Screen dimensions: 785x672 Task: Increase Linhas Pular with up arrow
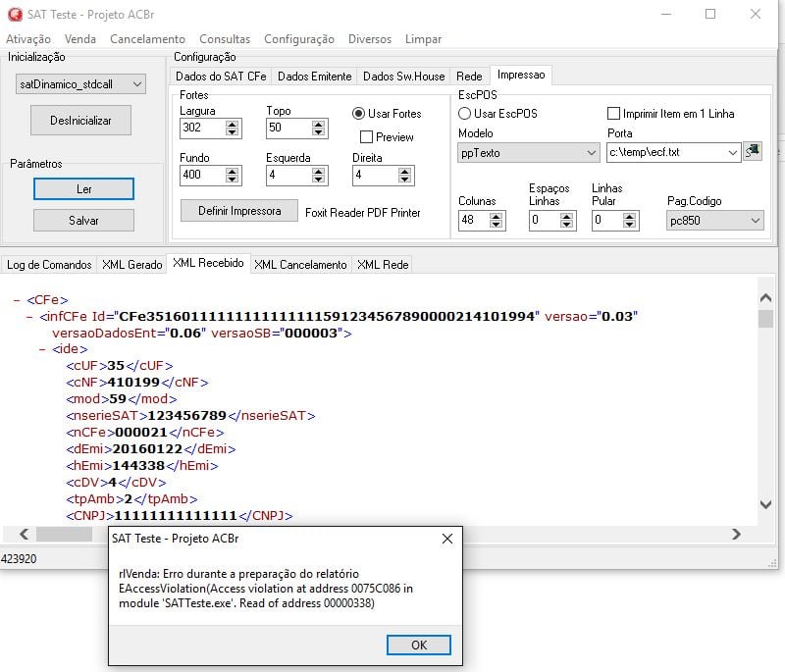pyautogui.click(x=629, y=216)
